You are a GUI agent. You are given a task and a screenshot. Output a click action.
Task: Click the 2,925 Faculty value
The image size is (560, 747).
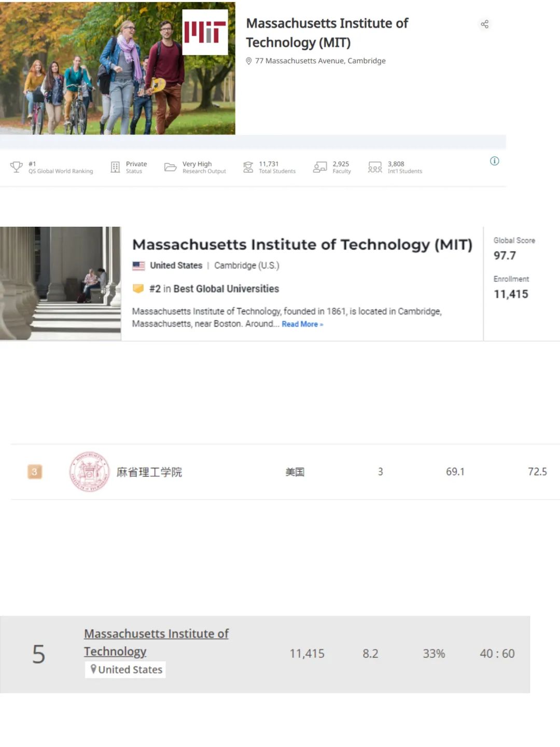pyautogui.click(x=342, y=167)
